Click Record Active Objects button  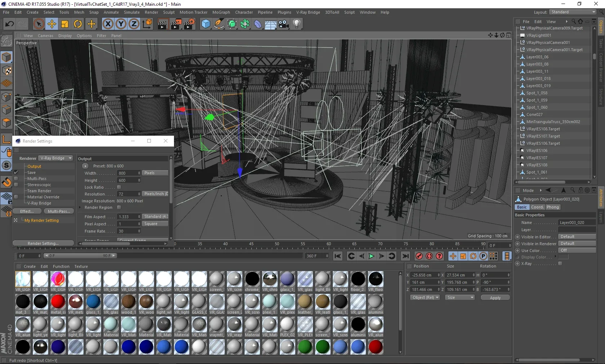coord(419,256)
